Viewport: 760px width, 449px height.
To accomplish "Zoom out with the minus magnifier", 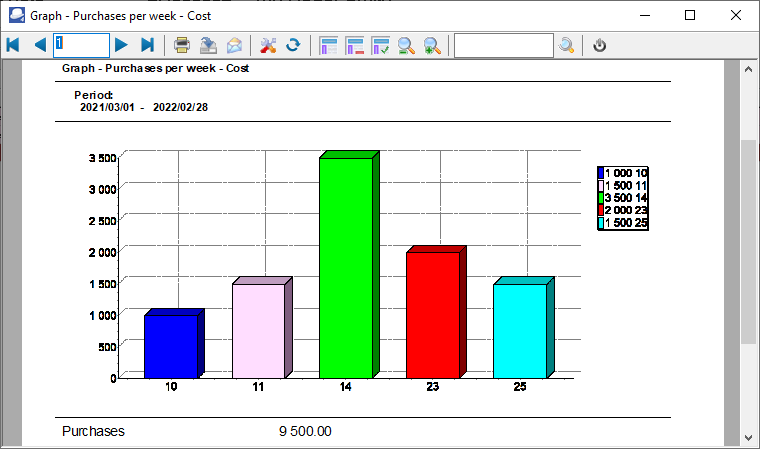I will tap(406, 46).
